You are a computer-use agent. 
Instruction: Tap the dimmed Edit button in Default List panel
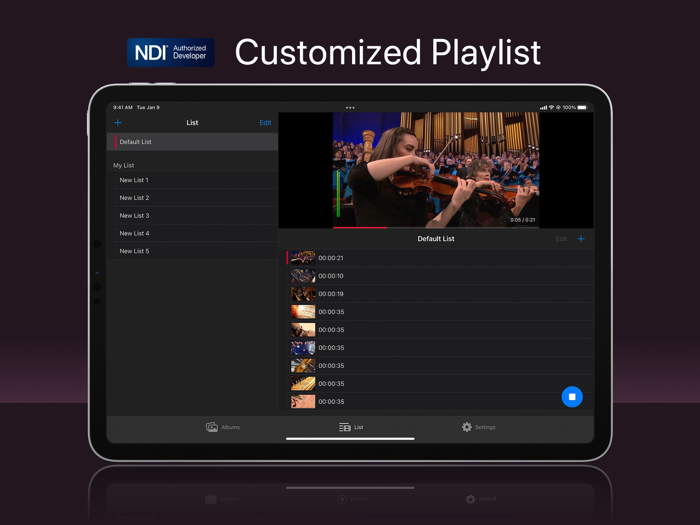click(561, 239)
